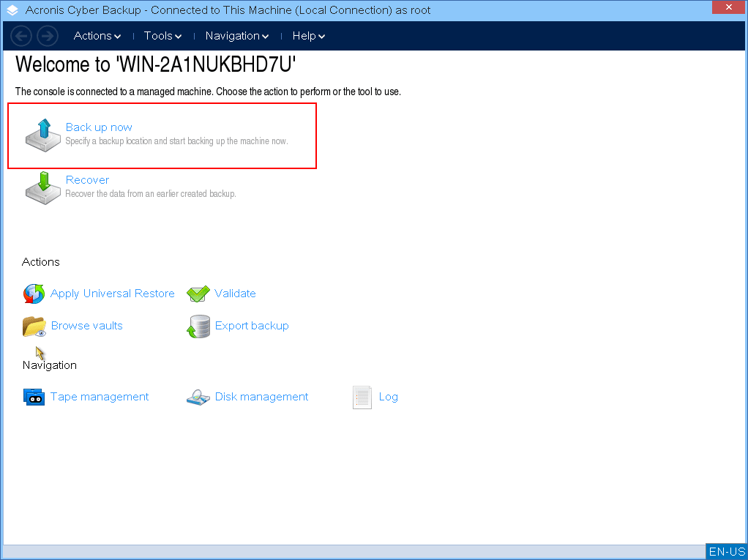Follow the Recover link
The width and height of the screenshot is (748, 560).
click(87, 180)
